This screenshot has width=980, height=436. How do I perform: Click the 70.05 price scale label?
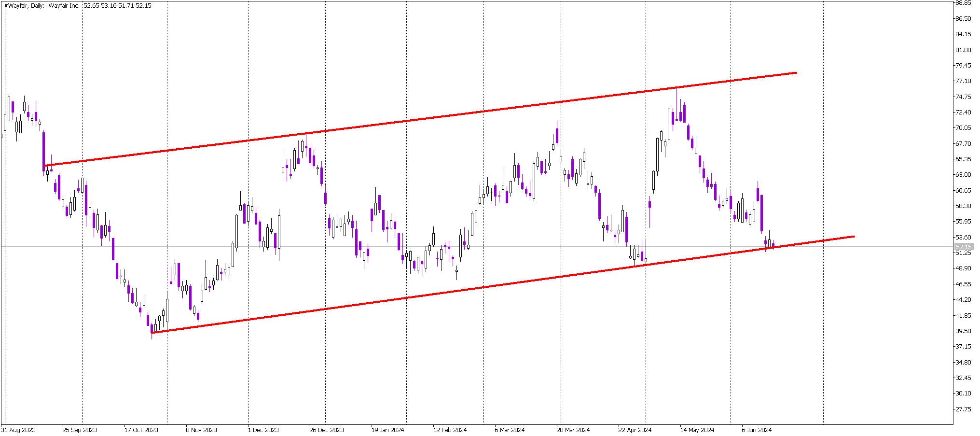tap(963, 128)
